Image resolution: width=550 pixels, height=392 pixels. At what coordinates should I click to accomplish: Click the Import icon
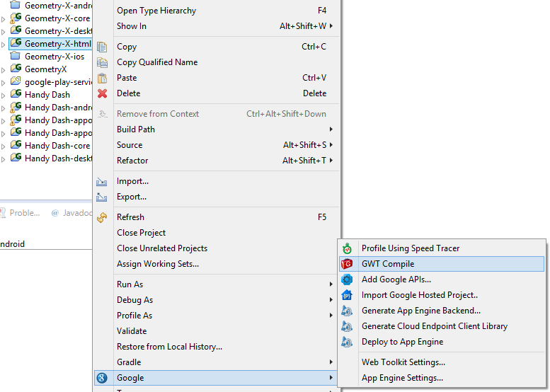[x=102, y=182]
